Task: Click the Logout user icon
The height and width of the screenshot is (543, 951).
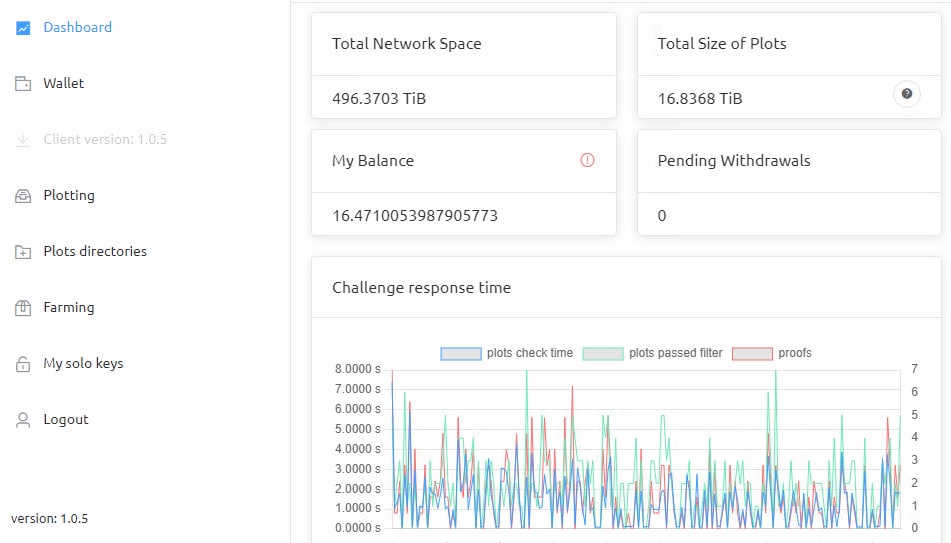Action: click(23, 420)
